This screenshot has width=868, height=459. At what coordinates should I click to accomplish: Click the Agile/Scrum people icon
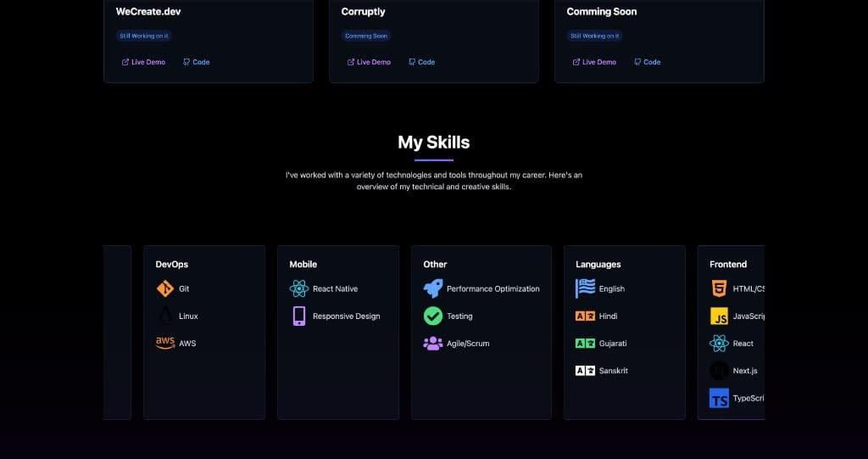pyautogui.click(x=433, y=343)
